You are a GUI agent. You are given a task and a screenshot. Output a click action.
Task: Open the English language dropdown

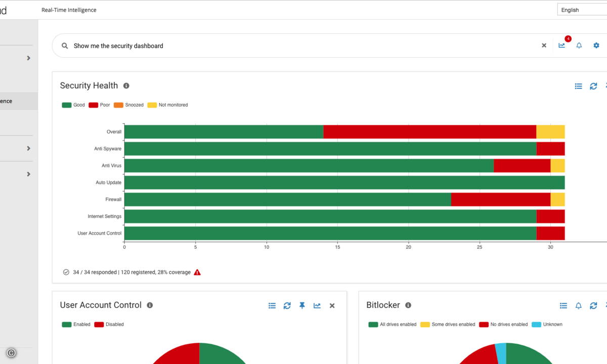582,10
